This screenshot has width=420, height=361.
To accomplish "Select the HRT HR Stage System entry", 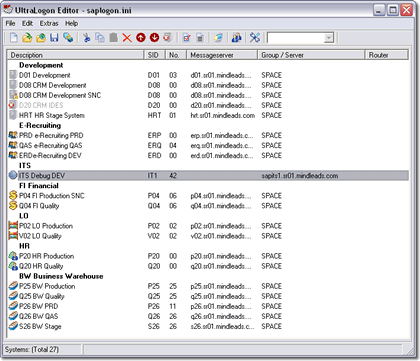I will point(52,115).
